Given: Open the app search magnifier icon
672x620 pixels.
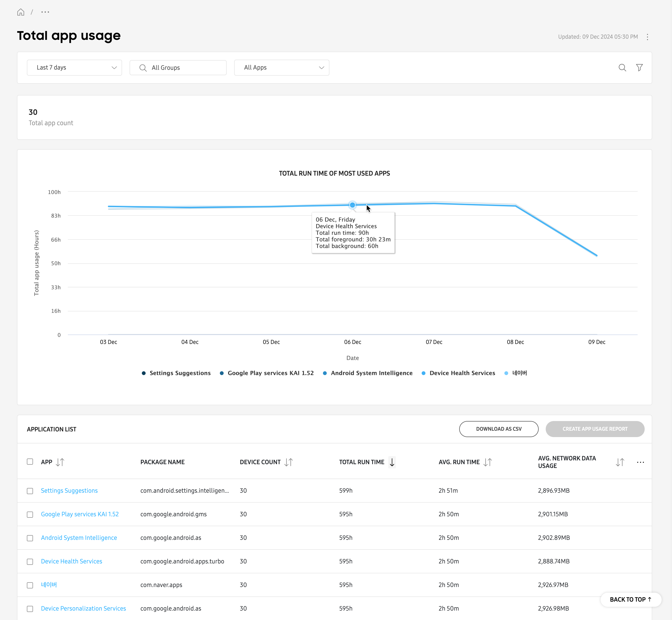Looking at the screenshot, I should (622, 67).
